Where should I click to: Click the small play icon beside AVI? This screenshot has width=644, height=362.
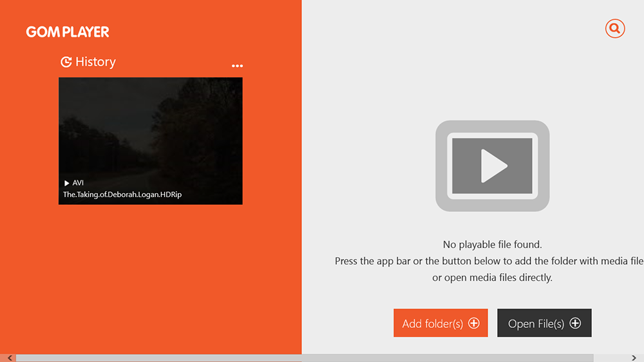66,183
